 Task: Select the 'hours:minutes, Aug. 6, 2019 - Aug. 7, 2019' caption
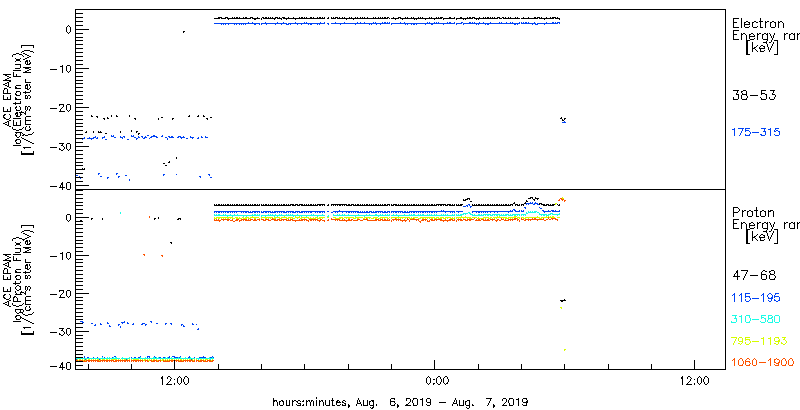[x=400, y=402]
